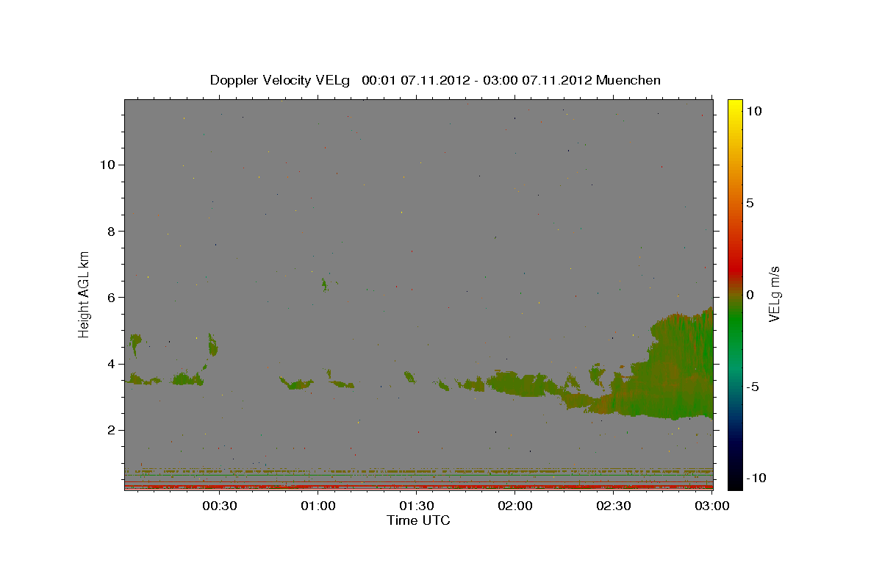Click the red near-ground velocity band
882x588 pixels.
pyautogui.click(x=419, y=487)
